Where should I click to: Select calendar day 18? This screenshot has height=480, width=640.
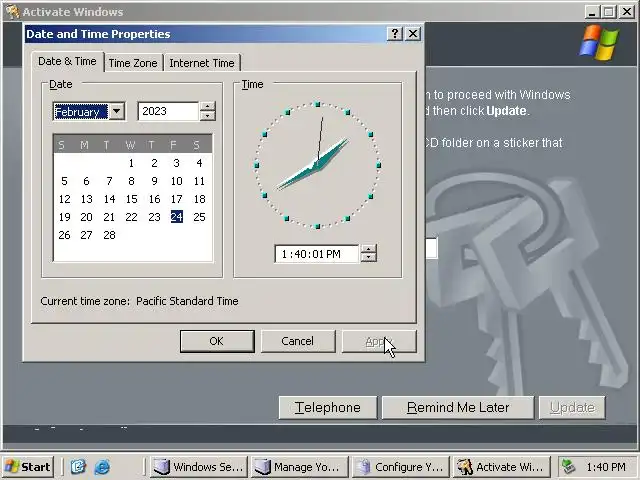point(199,199)
